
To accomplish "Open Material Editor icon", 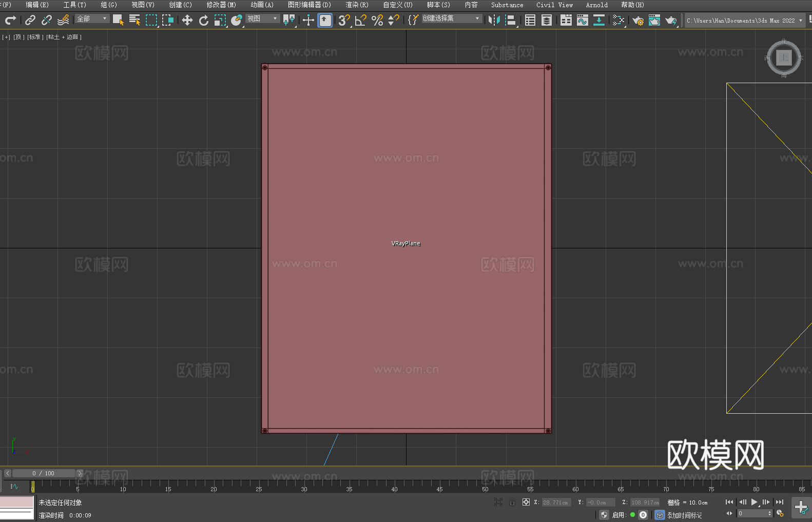I will click(618, 20).
